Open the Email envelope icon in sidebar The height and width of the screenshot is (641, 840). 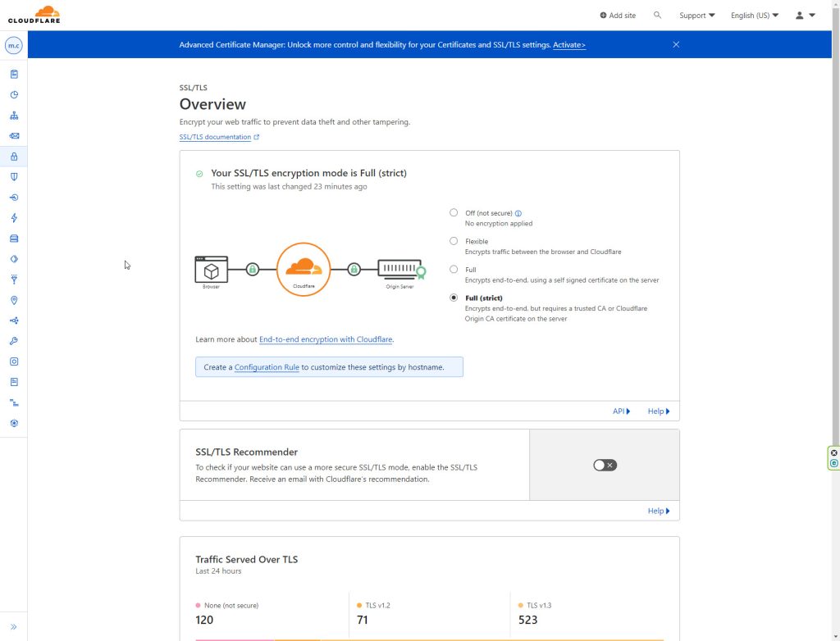point(14,136)
